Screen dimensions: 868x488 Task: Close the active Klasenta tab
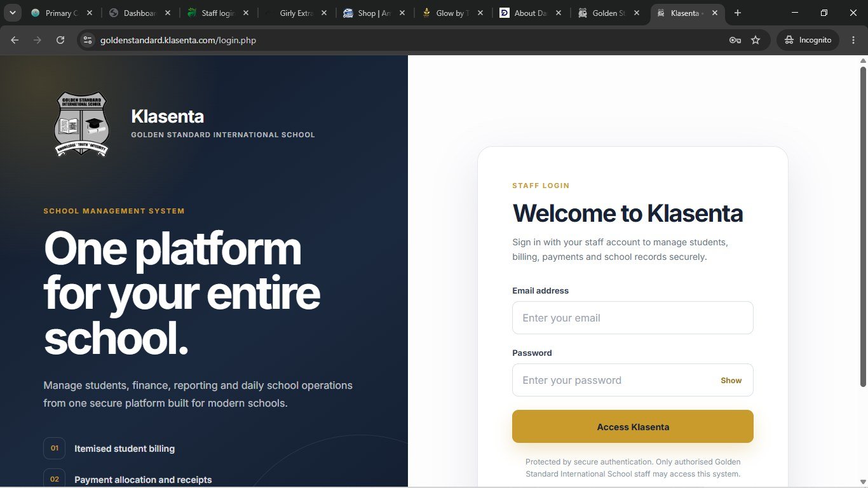click(715, 13)
